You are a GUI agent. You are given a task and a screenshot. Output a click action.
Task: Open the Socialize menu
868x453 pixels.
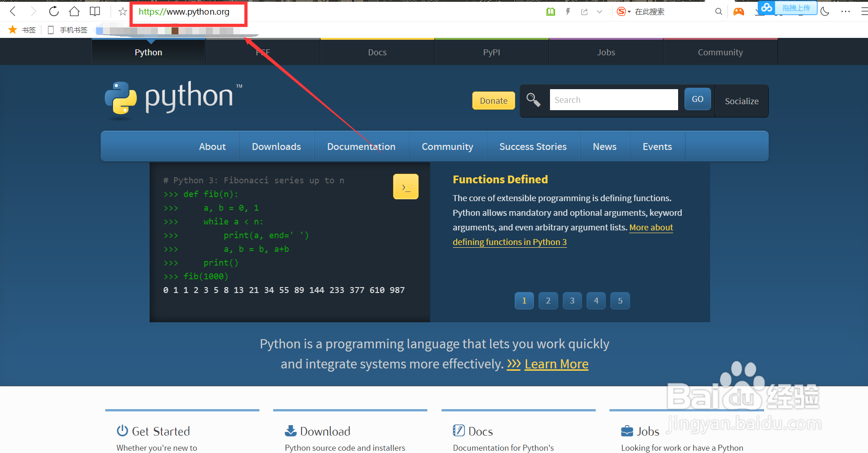tap(741, 101)
